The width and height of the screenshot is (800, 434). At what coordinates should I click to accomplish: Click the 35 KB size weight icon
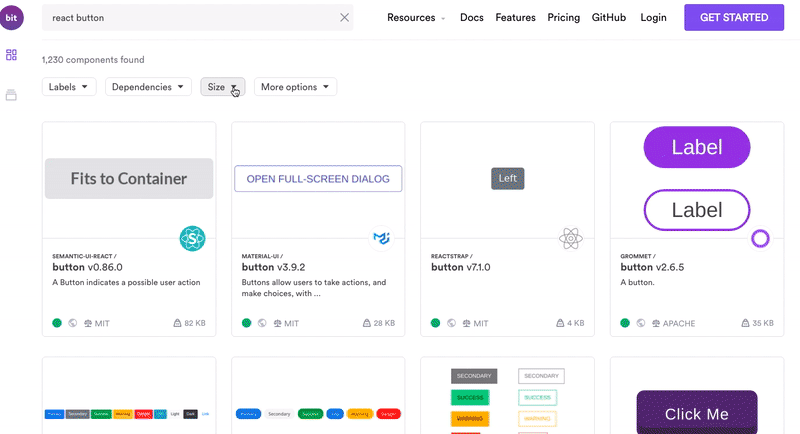pyautogui.click(x=745, y=323)
